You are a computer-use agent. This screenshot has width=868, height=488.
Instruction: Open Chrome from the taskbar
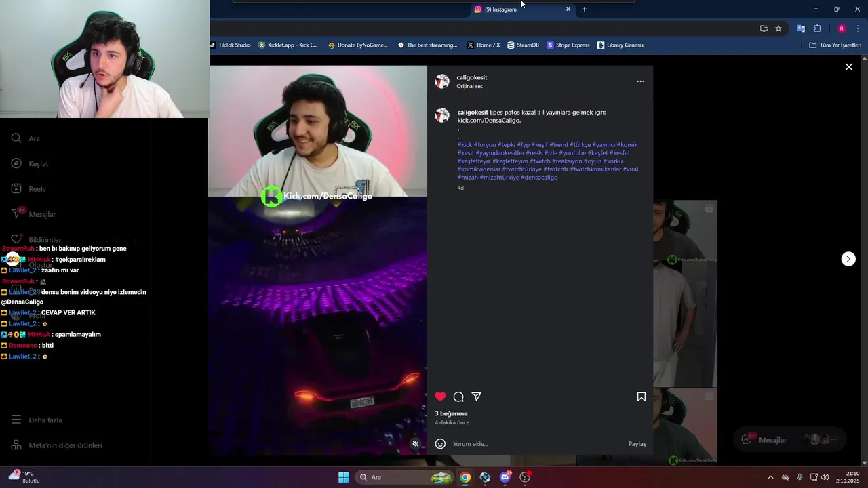pyautogui.click(x=465, y=477)
